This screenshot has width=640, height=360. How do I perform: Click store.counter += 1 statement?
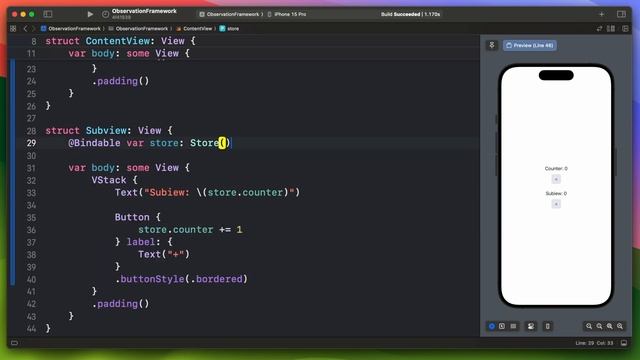pyautogui.click(x=190, y=230)
